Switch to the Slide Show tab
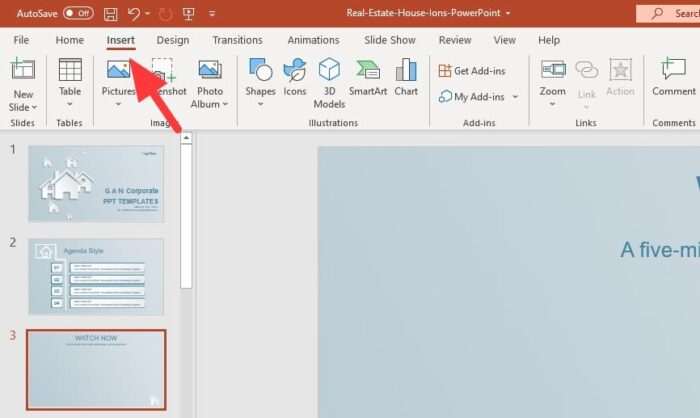 [x=390, y=40]
